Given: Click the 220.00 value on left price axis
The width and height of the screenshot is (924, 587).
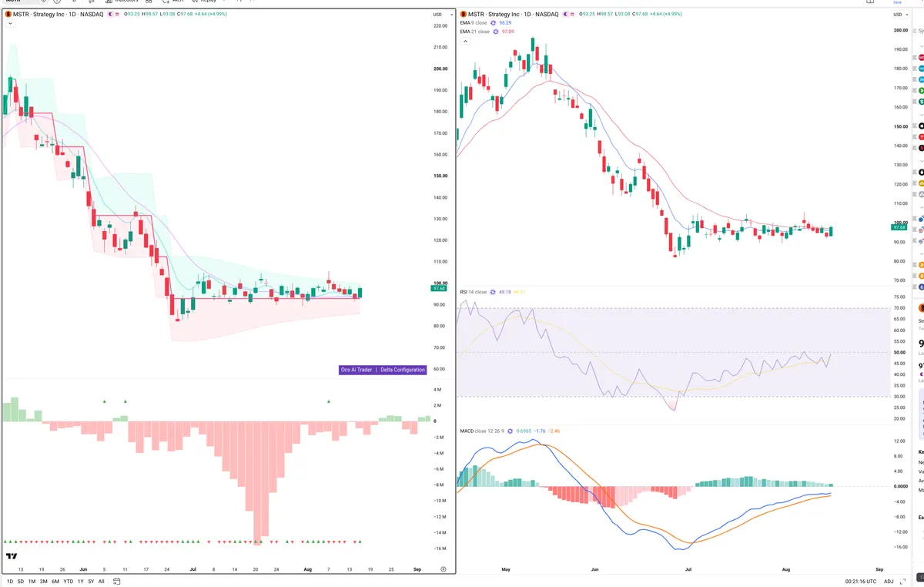Looking at the screenshot, I should pos(440,25).
